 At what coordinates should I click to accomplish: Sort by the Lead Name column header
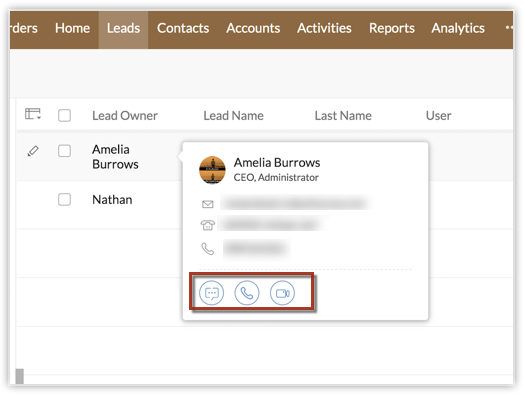pyautogui.click(x=233, y=116)
